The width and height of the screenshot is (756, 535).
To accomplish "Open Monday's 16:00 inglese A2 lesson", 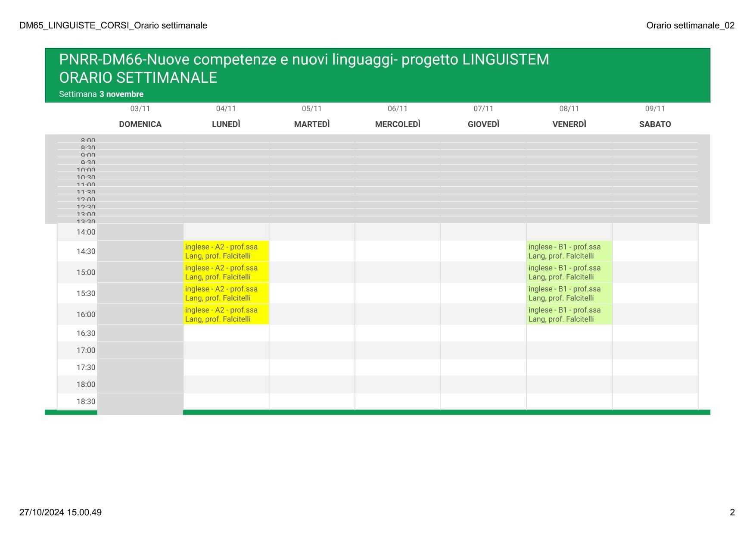I will pos(226,315).
